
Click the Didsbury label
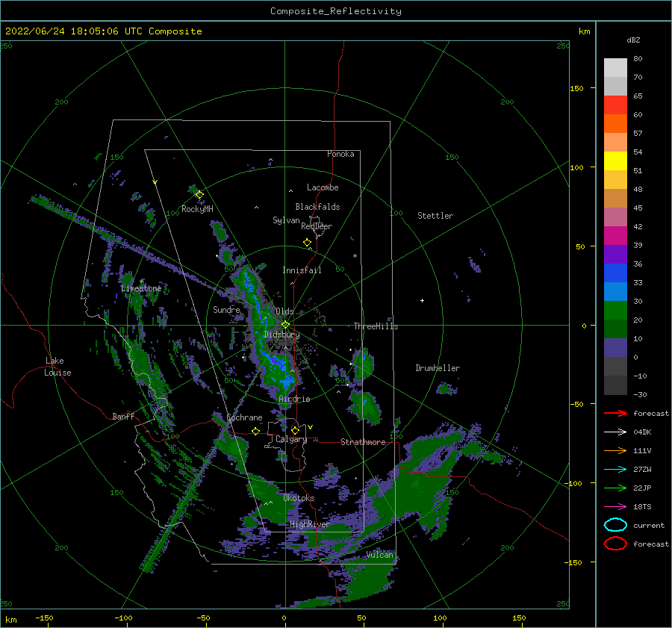pos(281,335)
